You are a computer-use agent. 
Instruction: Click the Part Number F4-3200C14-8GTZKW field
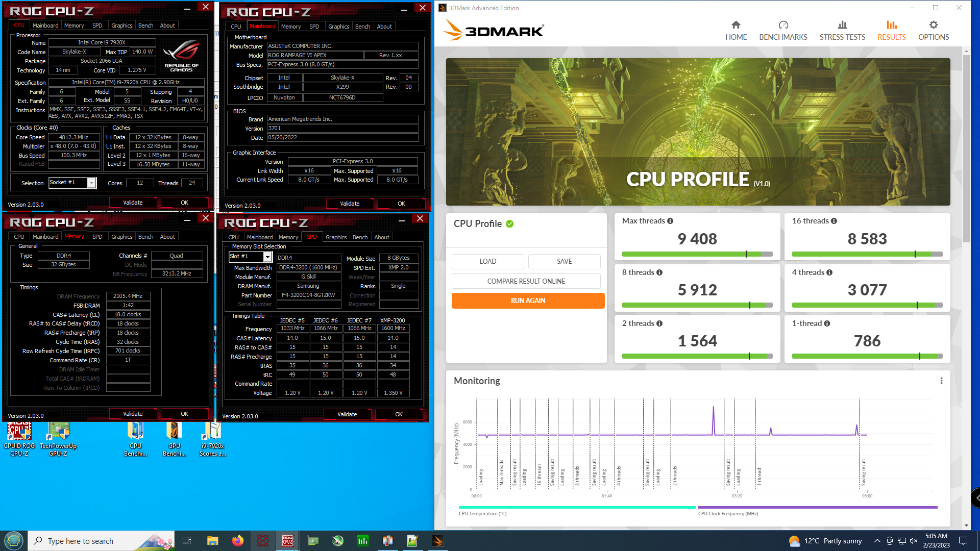[309, 295]
